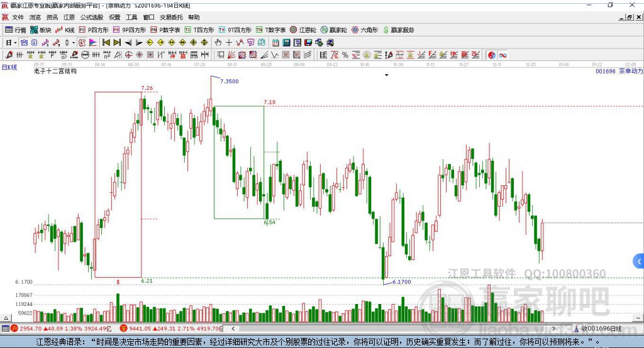644x348 pixels.
Task: Restore the inner chart window
Action: [x=630, y=17]
